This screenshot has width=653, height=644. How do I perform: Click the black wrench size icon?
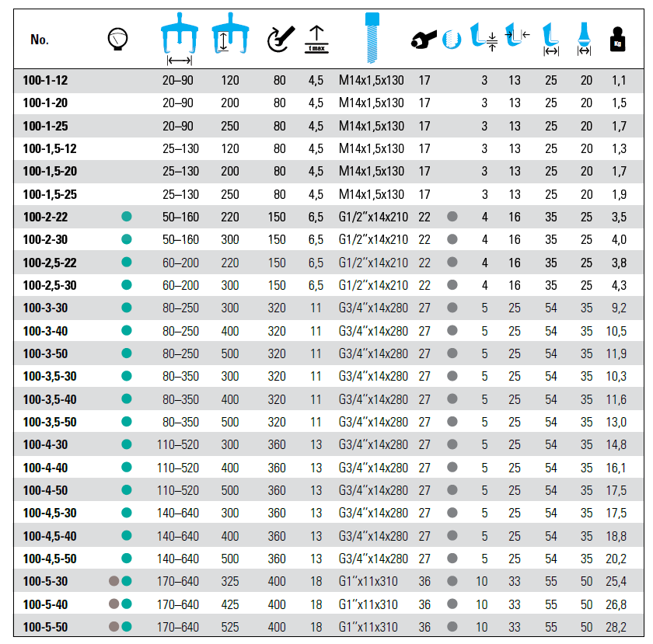[x=424, y=39]
